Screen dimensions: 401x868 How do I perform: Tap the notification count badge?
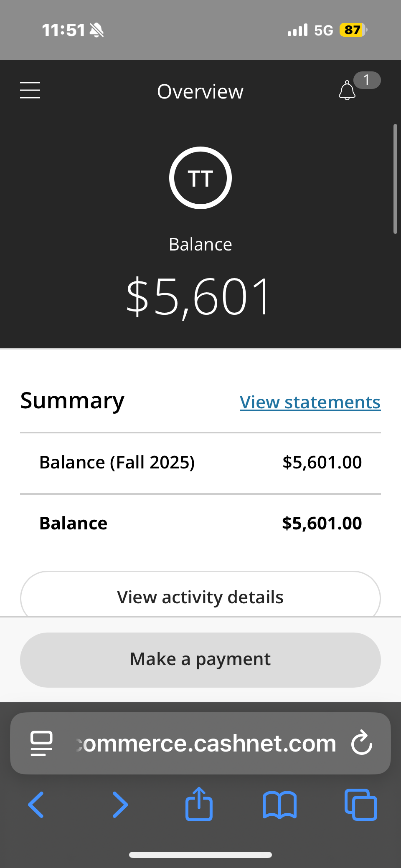point(367,80)
